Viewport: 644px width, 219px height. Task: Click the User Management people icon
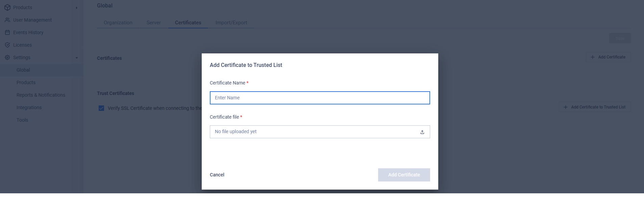coord(7,20)
